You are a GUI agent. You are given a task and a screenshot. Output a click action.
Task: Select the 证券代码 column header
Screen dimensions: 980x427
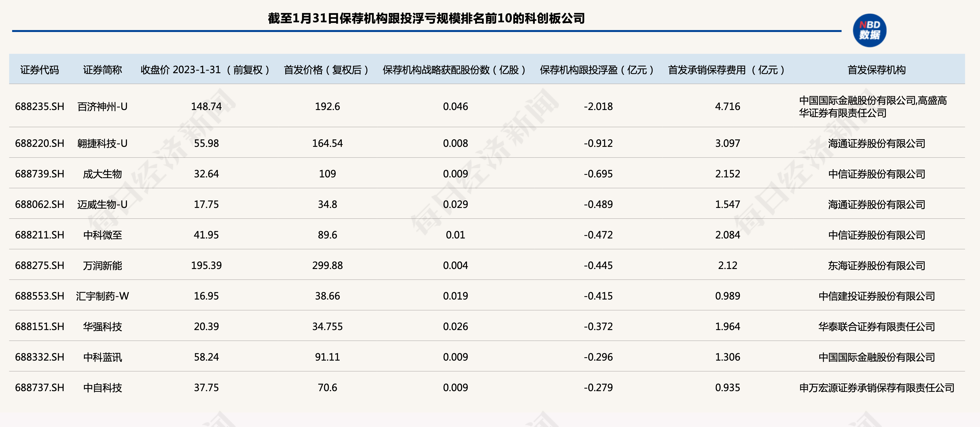pos(40,70)
